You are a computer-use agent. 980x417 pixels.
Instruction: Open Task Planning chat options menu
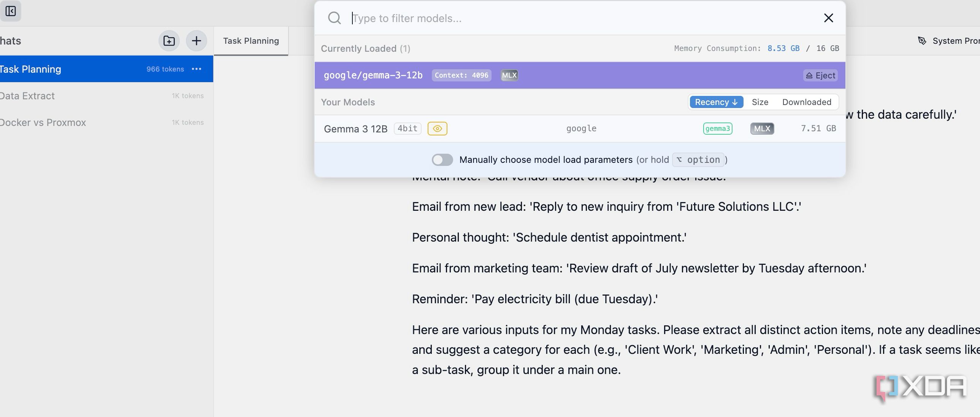(x=197, y=69)
